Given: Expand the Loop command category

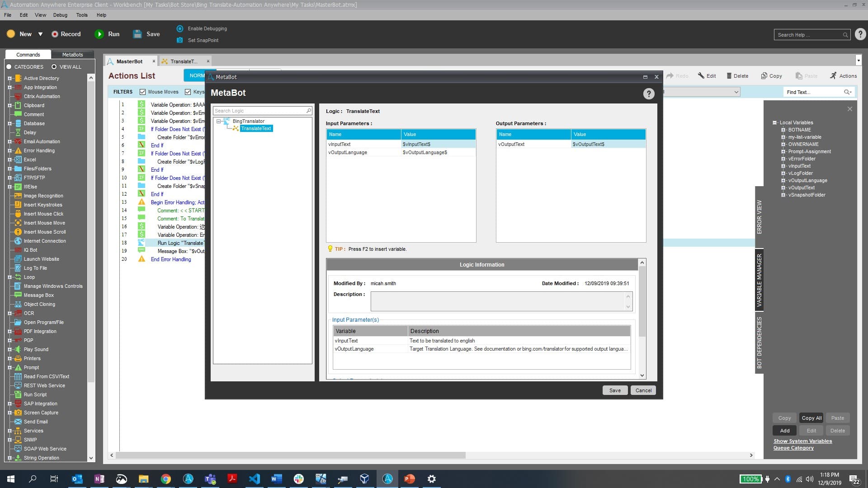Looking at the screenshot, I should point(9,277).
